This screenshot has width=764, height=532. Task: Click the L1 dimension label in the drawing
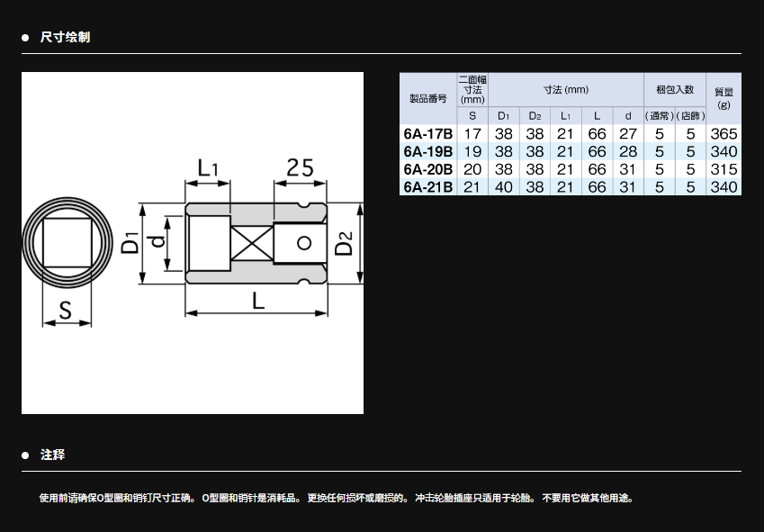click(x=209, y=167)
